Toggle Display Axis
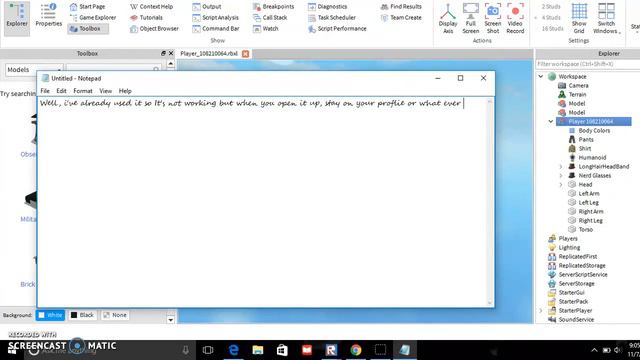The width and height of the screenshot is (640, 360). point(448,18)
